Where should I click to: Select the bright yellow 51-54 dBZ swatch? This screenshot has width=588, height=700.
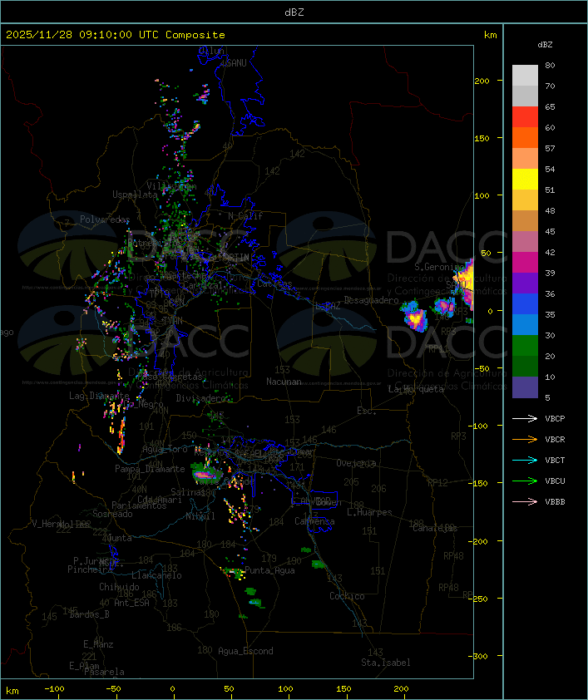click(x=525, y=179)
